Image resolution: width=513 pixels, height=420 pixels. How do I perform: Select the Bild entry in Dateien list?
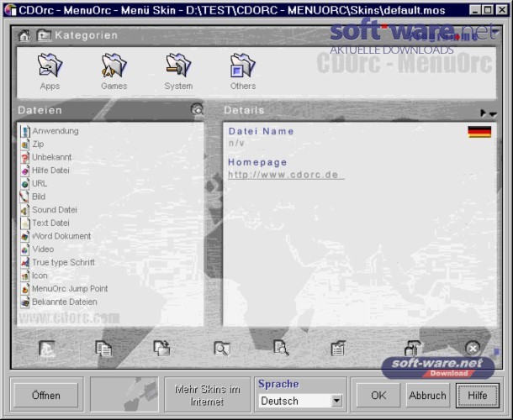(33, 197)
